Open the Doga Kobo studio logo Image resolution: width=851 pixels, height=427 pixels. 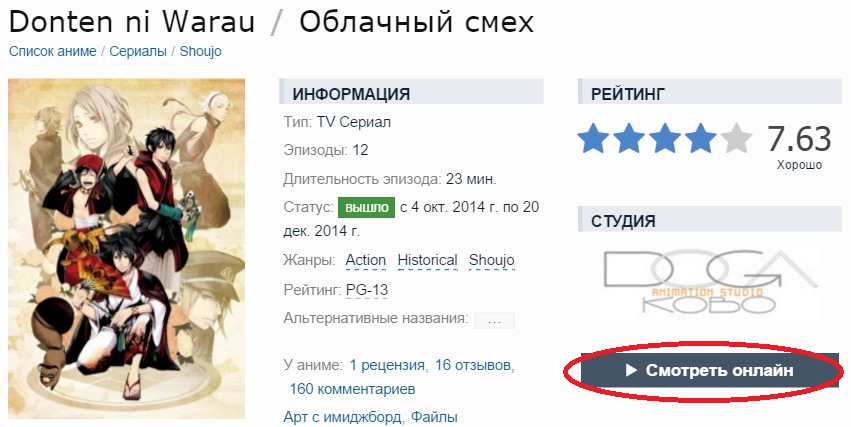coord(710,282)
